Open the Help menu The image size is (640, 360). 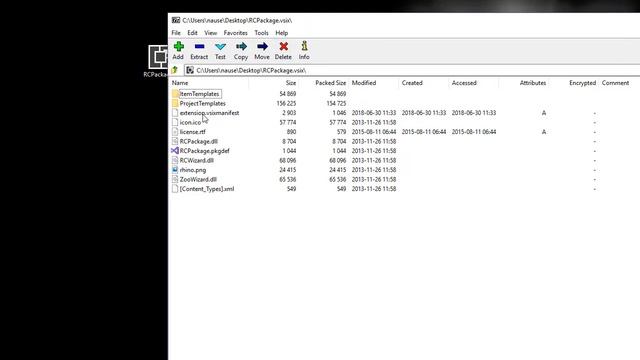(282, 33)
